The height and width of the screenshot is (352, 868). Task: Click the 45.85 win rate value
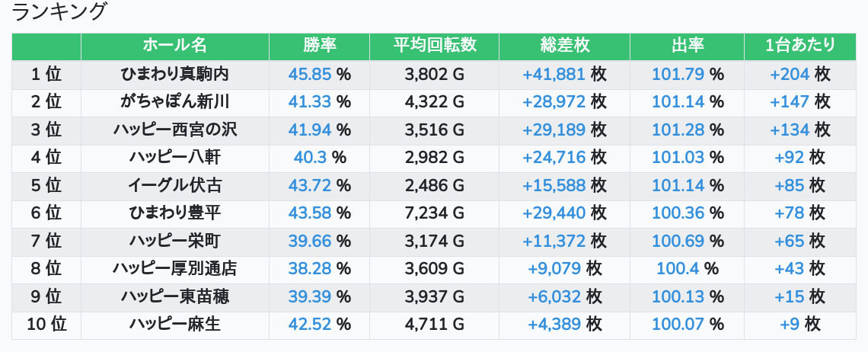[x=311, y=74]
